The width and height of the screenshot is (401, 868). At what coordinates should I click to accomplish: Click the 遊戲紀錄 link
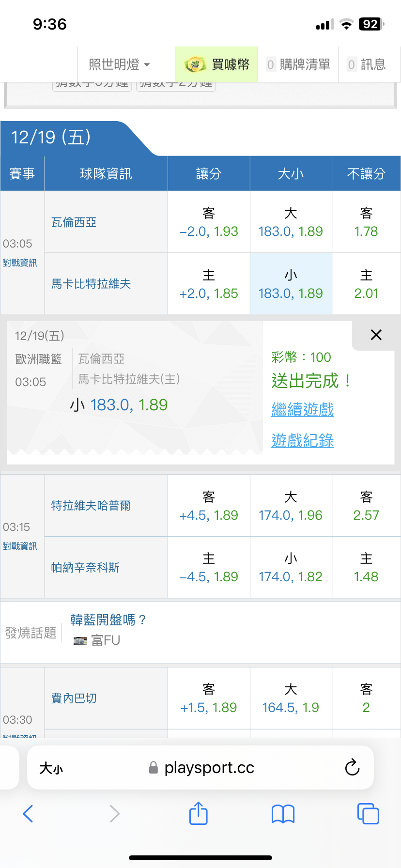tap(303, 441)
